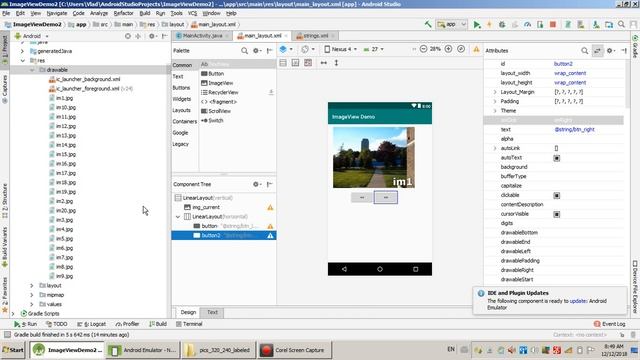Expand the Padding attribute
The height and width of the screenshot is (360, 640).
(495, 102)
